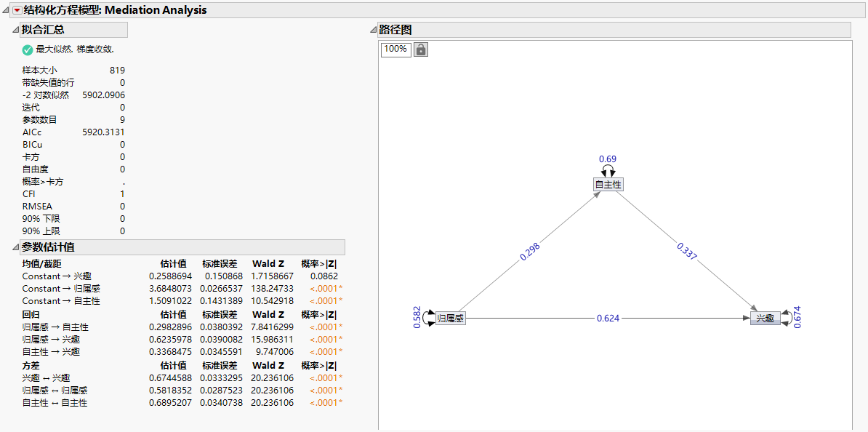The image size is (868, 432).
Task: Click the 0.674 variance label beside 兴趣
Action: point(797,317)
